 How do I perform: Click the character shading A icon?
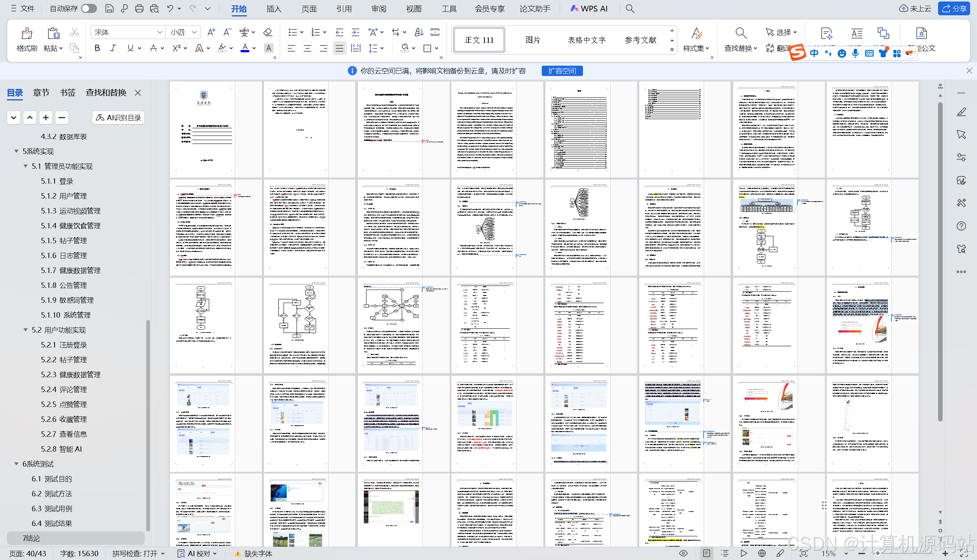[268, 48]
